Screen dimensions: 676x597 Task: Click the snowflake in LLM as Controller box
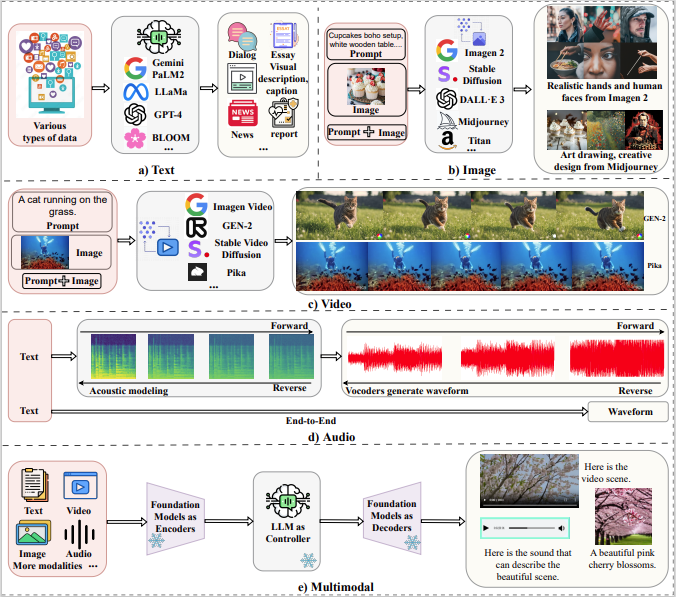tap(308, 560)
